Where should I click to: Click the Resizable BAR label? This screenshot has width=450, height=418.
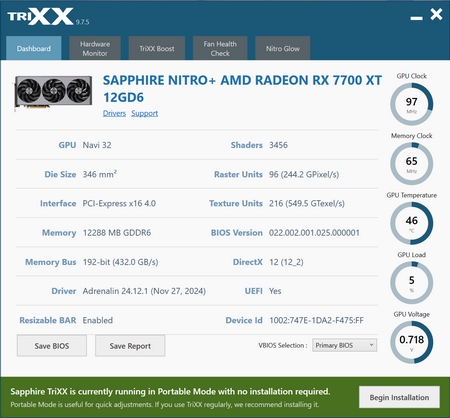click(x=48, y=320)
